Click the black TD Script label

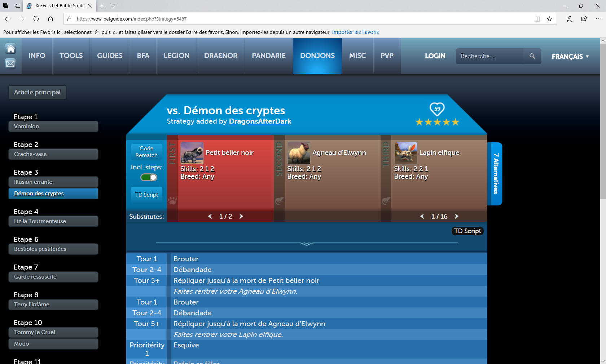point(467,231)
